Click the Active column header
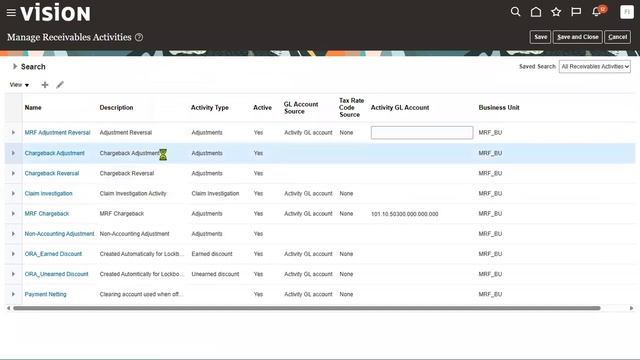 tap(262, 108)
